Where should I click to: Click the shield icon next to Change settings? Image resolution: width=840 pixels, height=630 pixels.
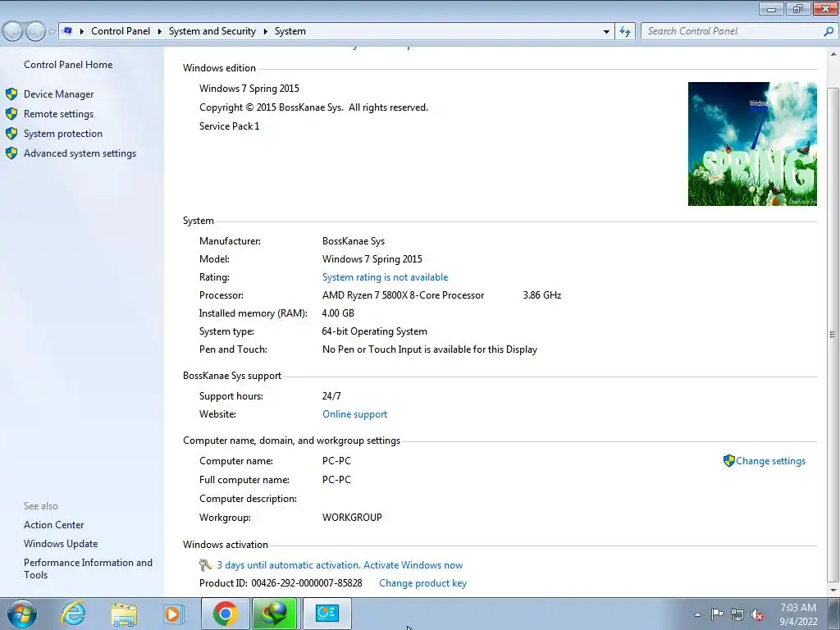pyautogui.click(x=728, y=461)
